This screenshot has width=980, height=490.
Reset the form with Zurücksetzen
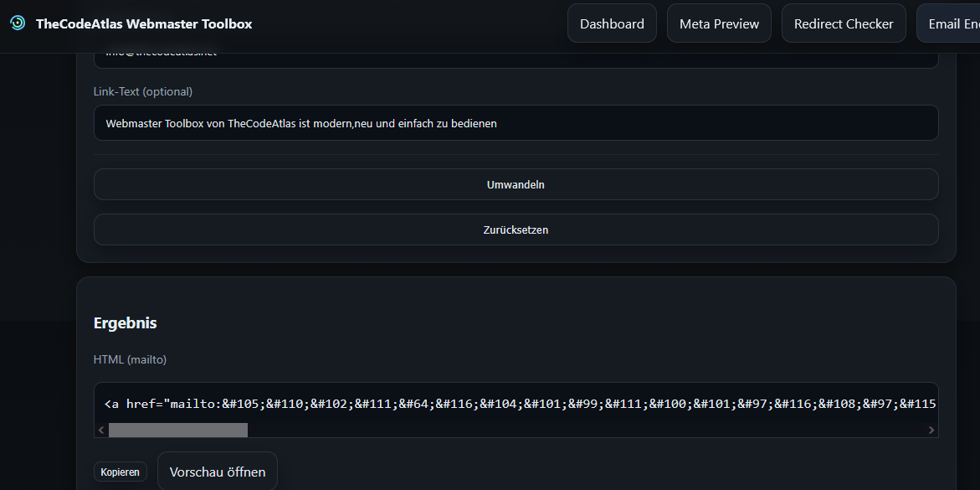coord(516,229)
